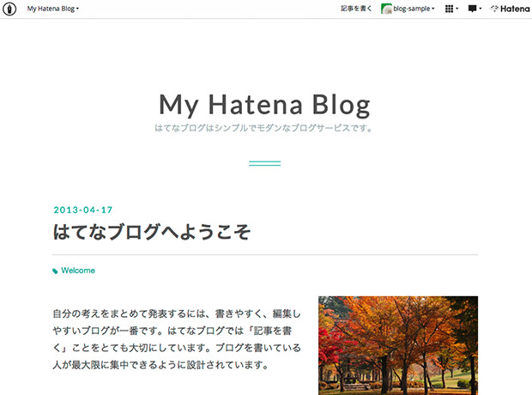This screenshot has width=532, height=395.
Task: Open the 2013-04-17 date link
Action: pos(82,210)
